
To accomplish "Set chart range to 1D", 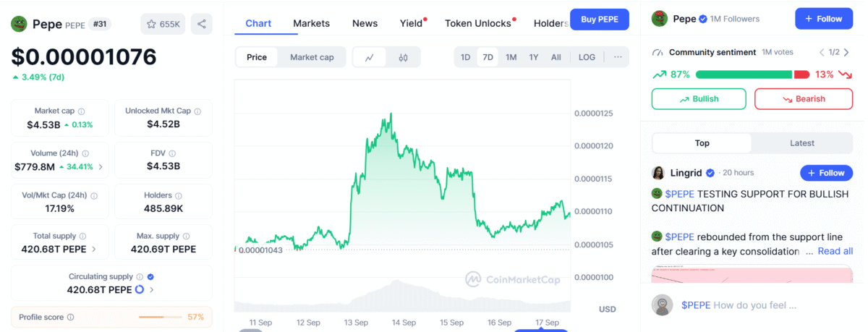I will point(465,57).
